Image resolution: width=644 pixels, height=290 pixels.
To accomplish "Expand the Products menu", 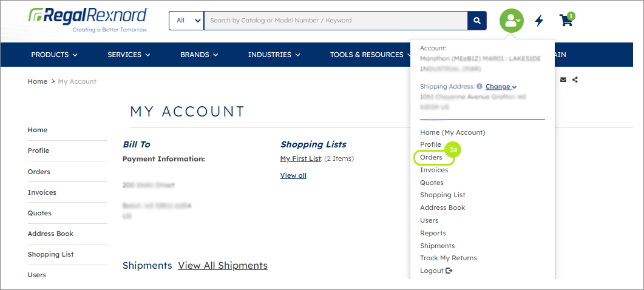I will pos(54,55).
